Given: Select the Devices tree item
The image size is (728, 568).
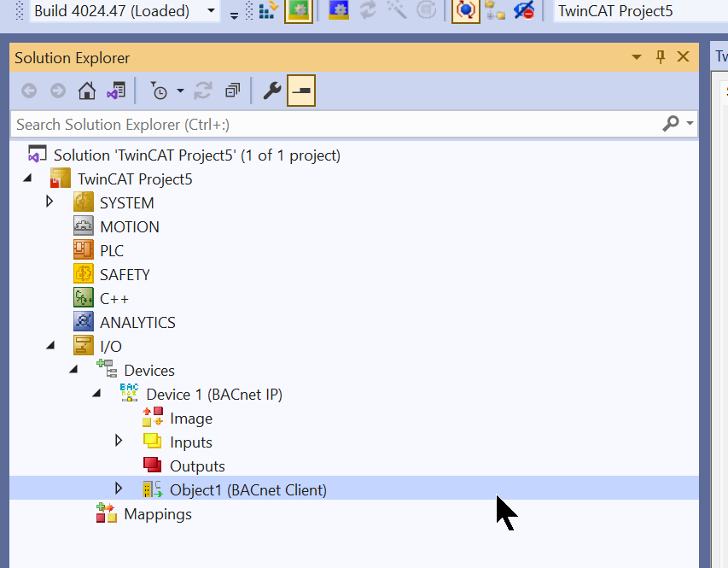Looking at the screenshot, I should click(149, 371).
